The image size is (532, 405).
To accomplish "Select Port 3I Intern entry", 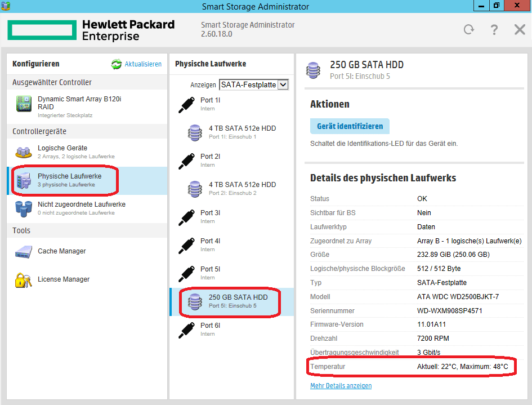I will (232, 217).
